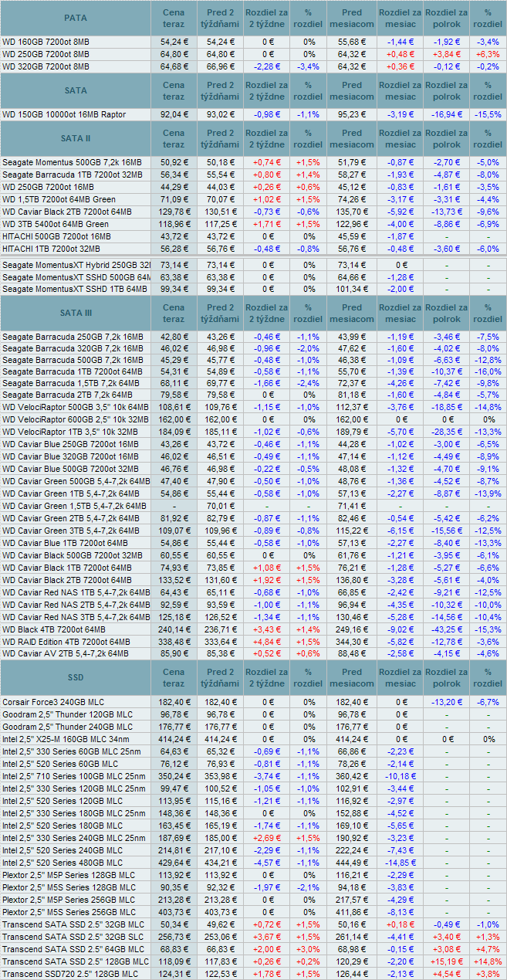Select Intel 2,5" X25-M 160GB MLC 34nm
Image resolution: width=507 pixels, height=980 pixels.
(67, 739)
